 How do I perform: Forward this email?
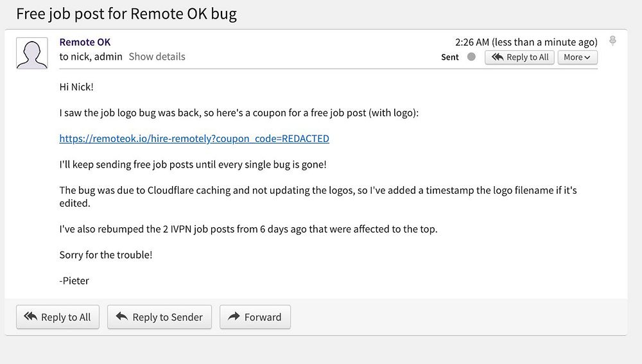pyautogui.click(x=255, y=316)
